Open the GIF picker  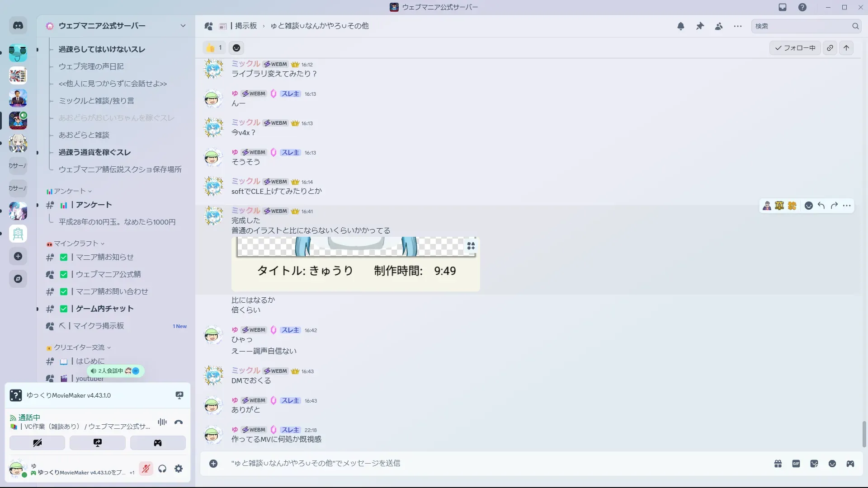point(796,464)
